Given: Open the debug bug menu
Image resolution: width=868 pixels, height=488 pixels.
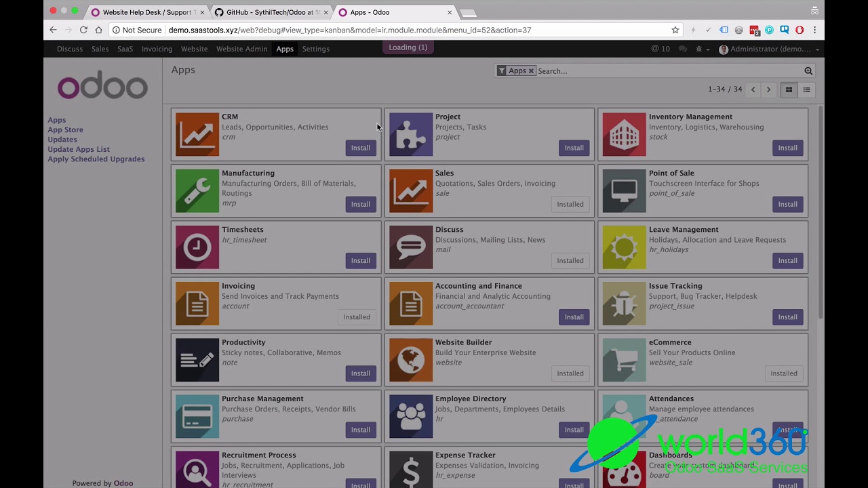Looking at the screenshot, I should 702,49.
